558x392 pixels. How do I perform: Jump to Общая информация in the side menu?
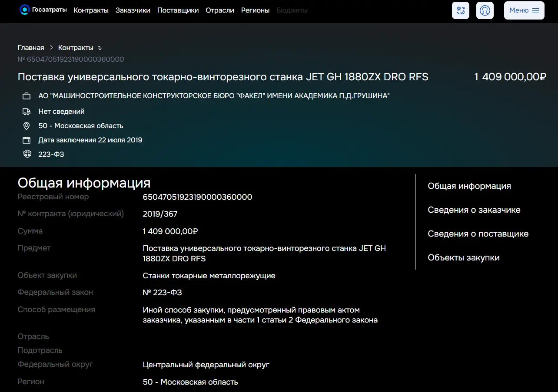469,186
